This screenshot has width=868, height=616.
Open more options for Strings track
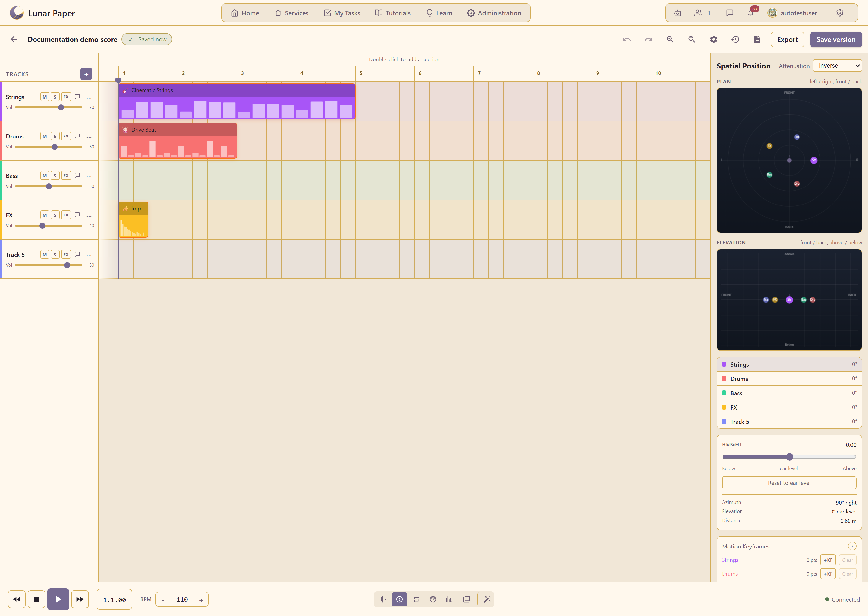click(x=89, y=97)
